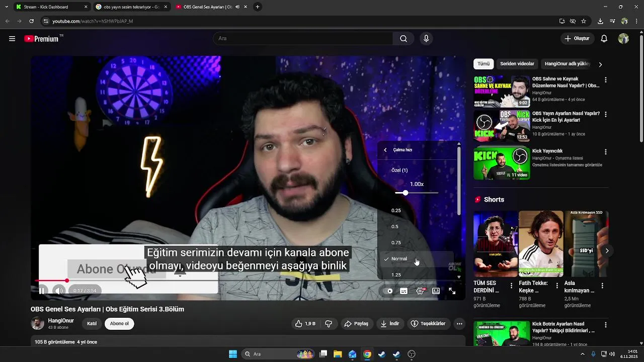Viewport: 644px width, 362px height.
Task: Open more actions three-dot menu below video
Action: [459, 324]
